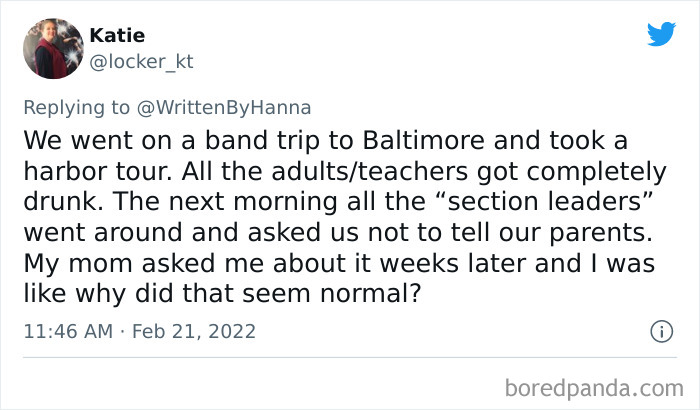Click the 11:46 AM timestamp
Image resolution: width=700 pixels, height=410 pixels.
pyautogui.click(x=67, y=330)
